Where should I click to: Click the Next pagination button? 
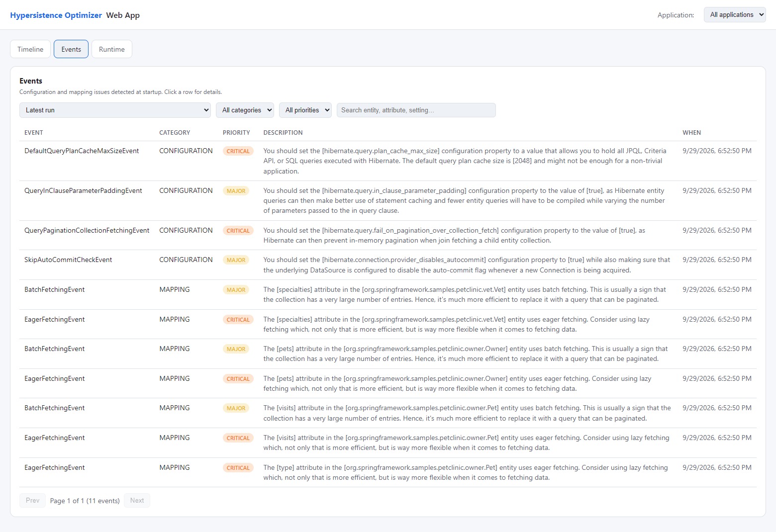pyautogui.click(x=137, y=501)
